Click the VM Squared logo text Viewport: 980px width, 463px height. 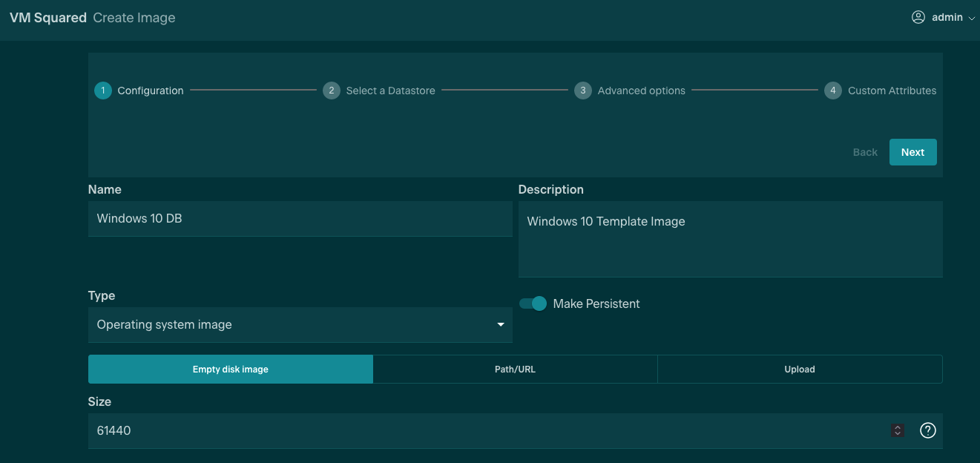coord(48,18)
